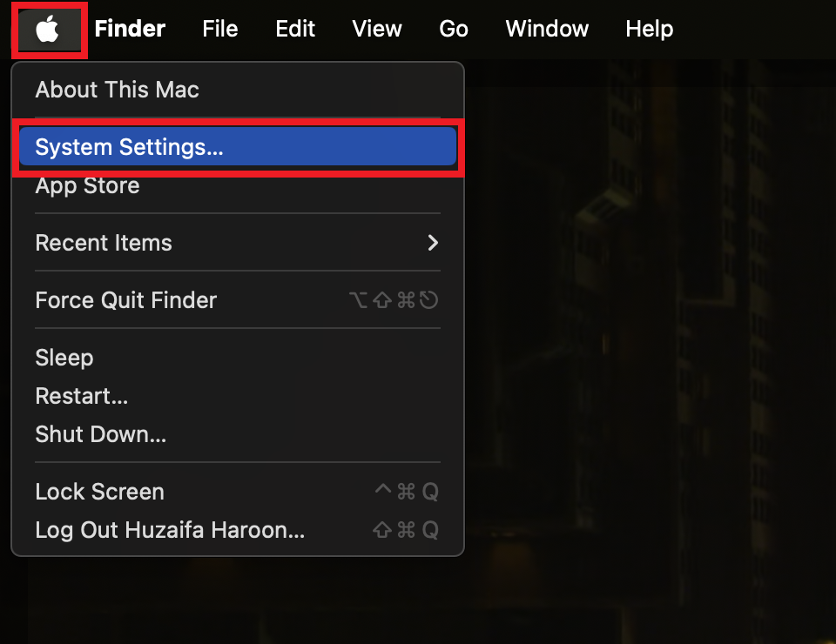Choose About This Mac

coord(117,90)
